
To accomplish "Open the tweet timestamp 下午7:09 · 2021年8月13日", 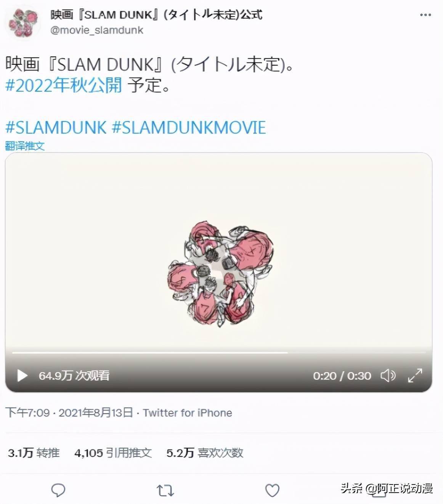I will (x=69, y=413).
